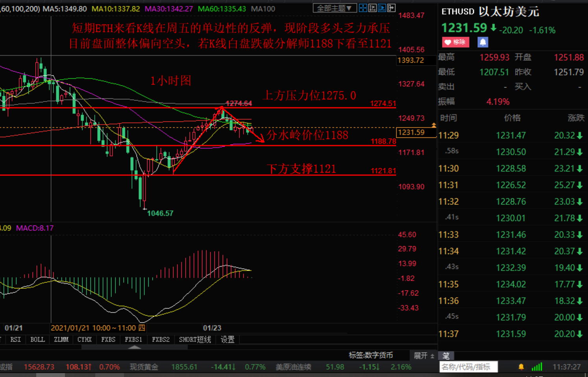Click the MA5:1349.80 indicator label
588x377 pixels.
[x=65, y=9]
